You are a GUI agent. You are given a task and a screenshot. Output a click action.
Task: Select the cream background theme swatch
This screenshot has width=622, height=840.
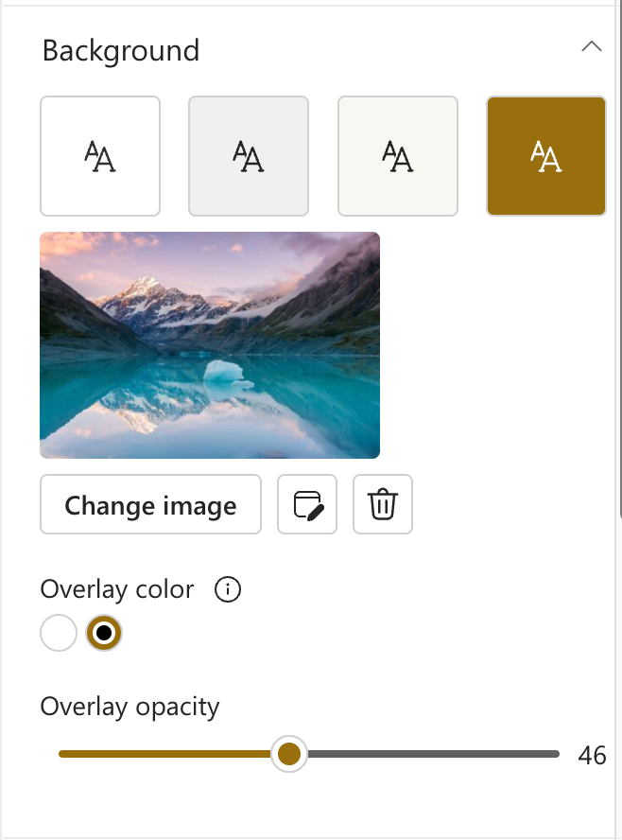click(x=398, y=156)
